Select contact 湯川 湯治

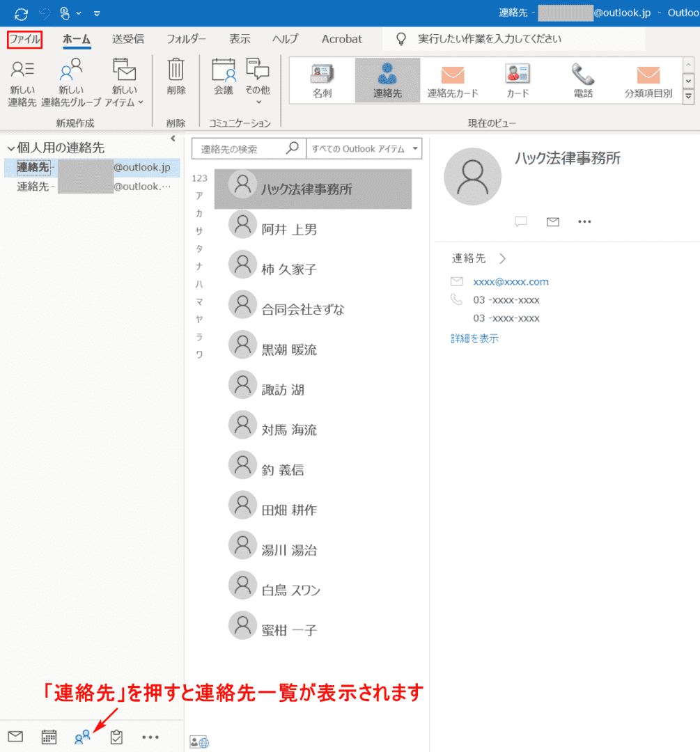pyautogui.click(x=313, y=550)
